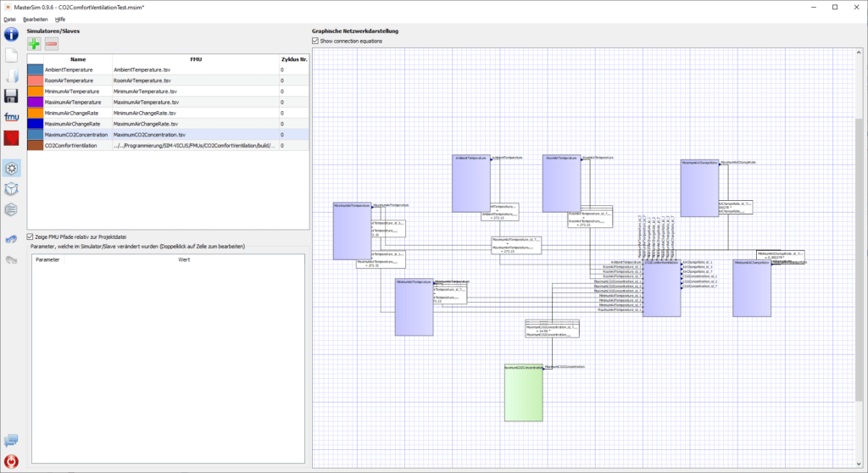Click the 'Parameter' column header
Screen dimensions: 868x473
(47, 259)
